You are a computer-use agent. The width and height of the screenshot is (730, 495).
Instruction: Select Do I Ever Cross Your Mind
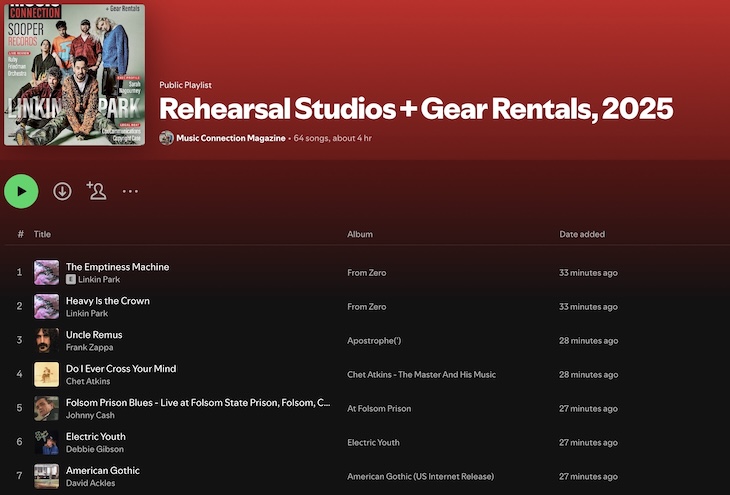[121, 369]
